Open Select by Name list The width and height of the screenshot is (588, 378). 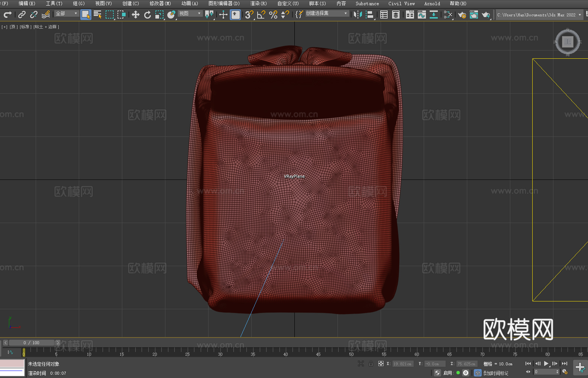98,14
